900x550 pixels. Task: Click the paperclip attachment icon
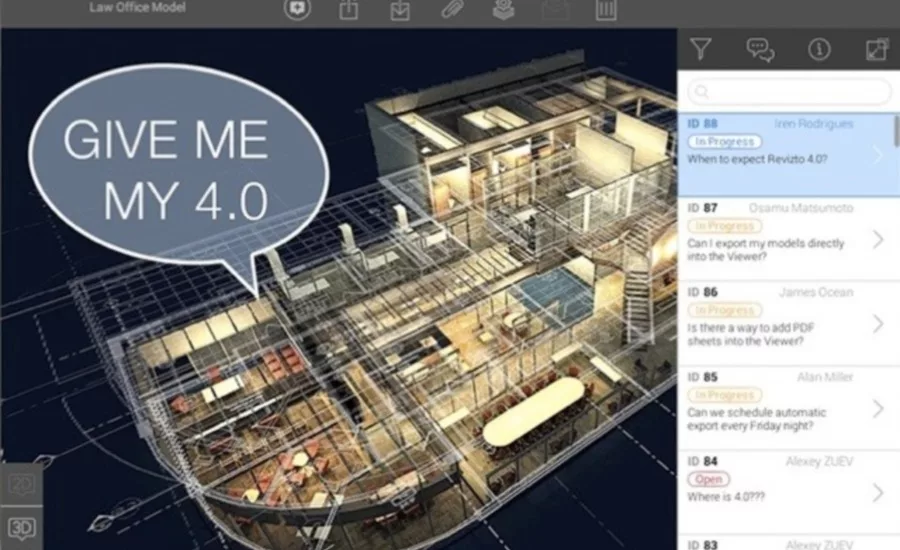452,9
